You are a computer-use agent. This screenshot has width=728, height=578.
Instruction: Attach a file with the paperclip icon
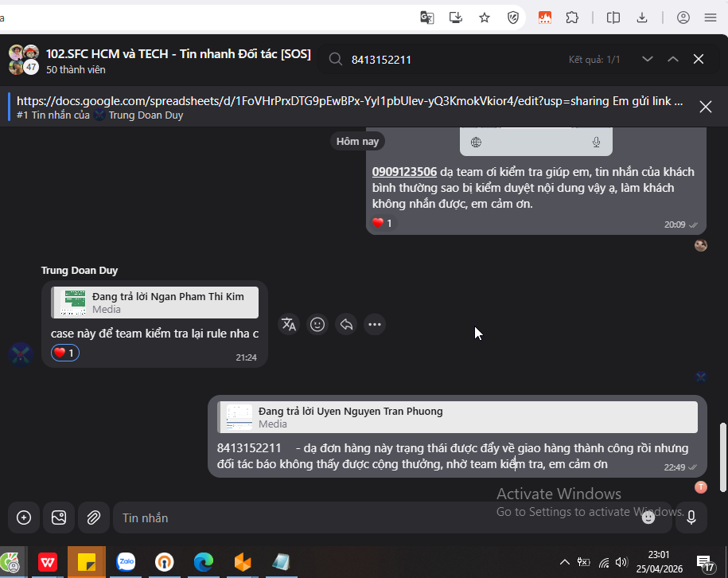pos(94,517)
